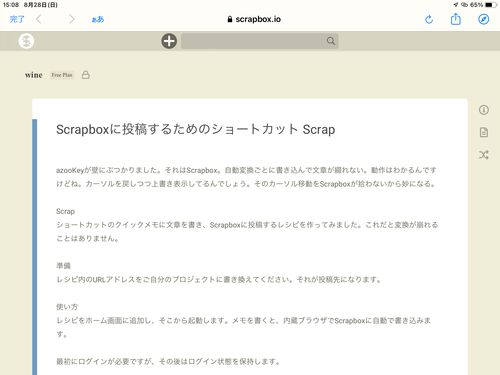The image size is (500, 375).
Task: Open the wine project link
Action: pos(34,75)
